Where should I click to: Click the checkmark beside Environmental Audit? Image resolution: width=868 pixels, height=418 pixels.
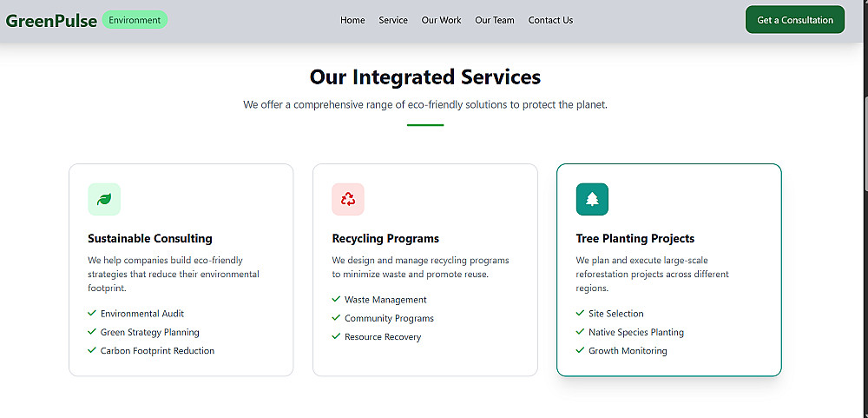92,313
